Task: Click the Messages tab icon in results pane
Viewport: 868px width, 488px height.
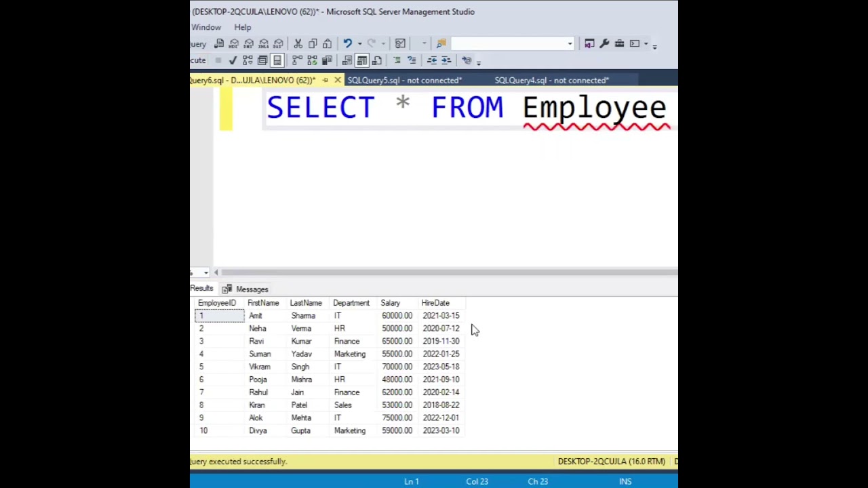Action: coord(226,289)
